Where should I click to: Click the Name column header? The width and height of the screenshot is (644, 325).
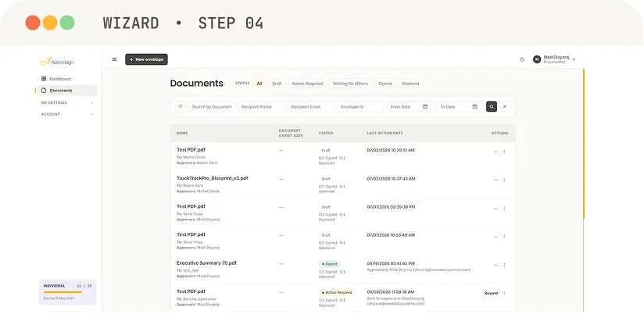coord(182,134)
